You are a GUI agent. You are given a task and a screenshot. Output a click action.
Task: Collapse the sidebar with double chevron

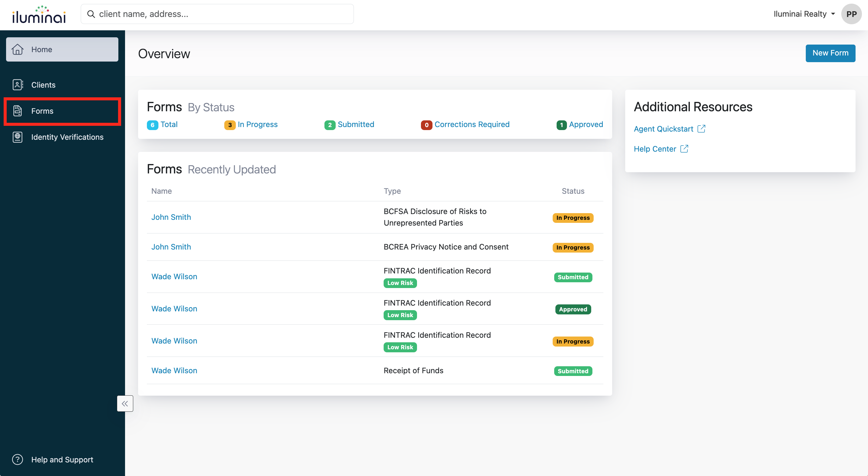tap(125, 403)
